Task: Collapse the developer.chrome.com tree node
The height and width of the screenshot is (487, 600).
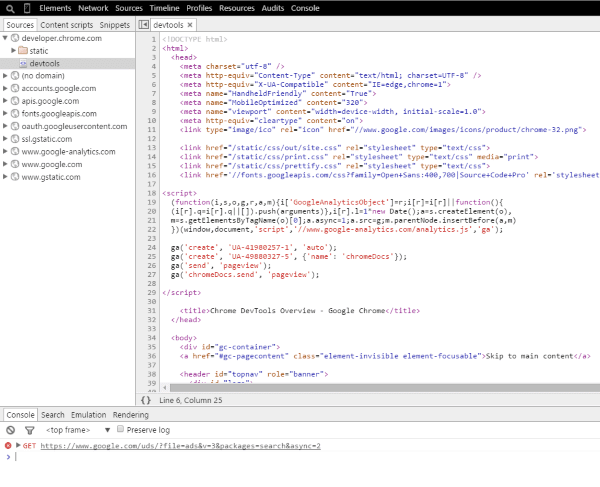Action: pos(5,38)
